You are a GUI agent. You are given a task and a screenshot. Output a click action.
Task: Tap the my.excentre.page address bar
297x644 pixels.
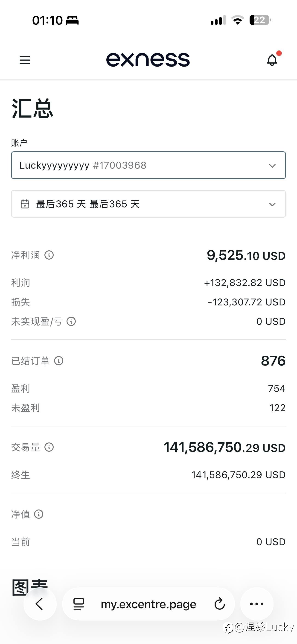[148, 604]
